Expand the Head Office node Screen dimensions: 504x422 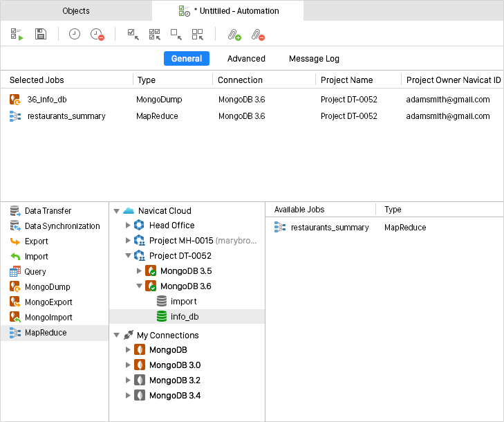pos(128,225)
